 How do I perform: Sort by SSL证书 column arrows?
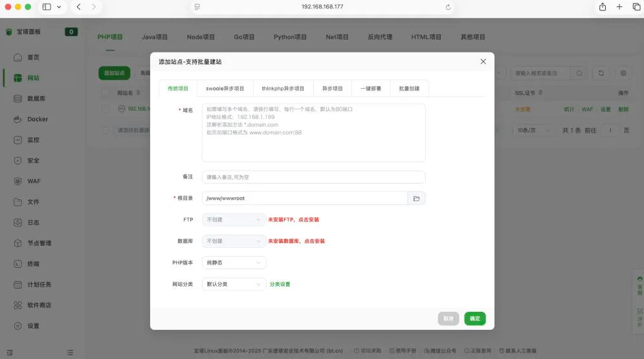(x=540, y=92)
